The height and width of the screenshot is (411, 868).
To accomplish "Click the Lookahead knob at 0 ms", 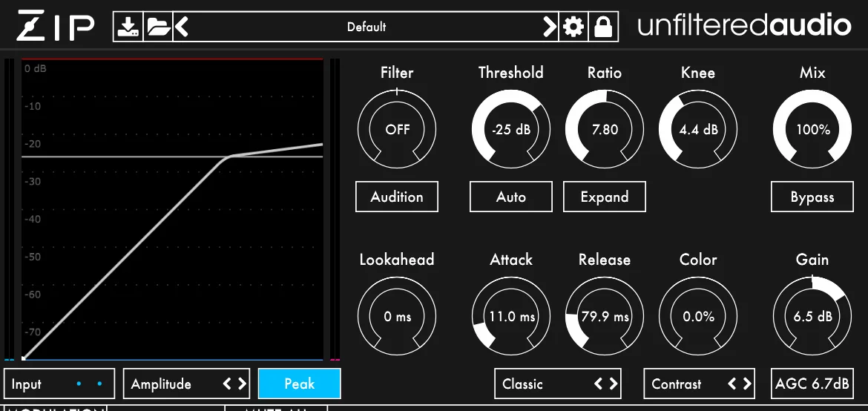I will [397, 316].
